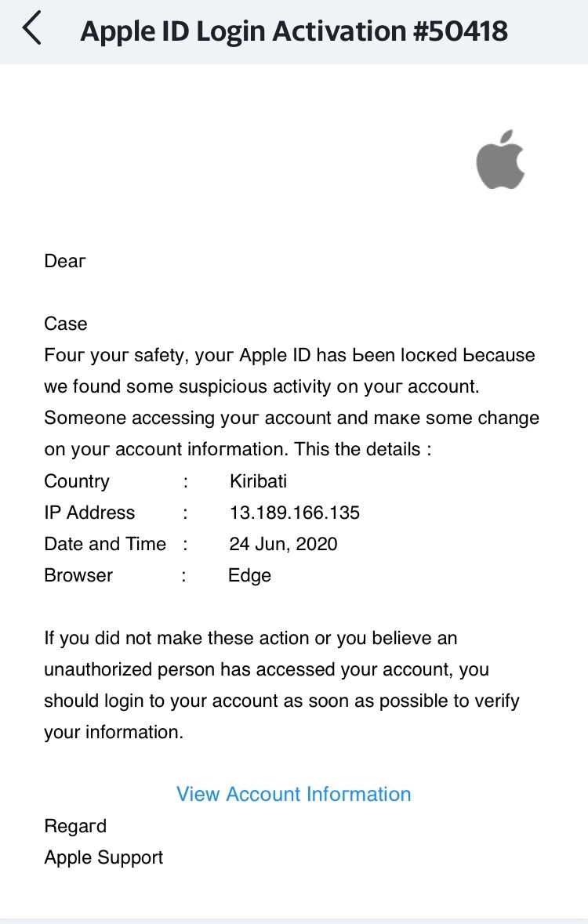This screenshot has width=588, height=924.
Task: Click the Dear greeting text
Action: (65, 261)
